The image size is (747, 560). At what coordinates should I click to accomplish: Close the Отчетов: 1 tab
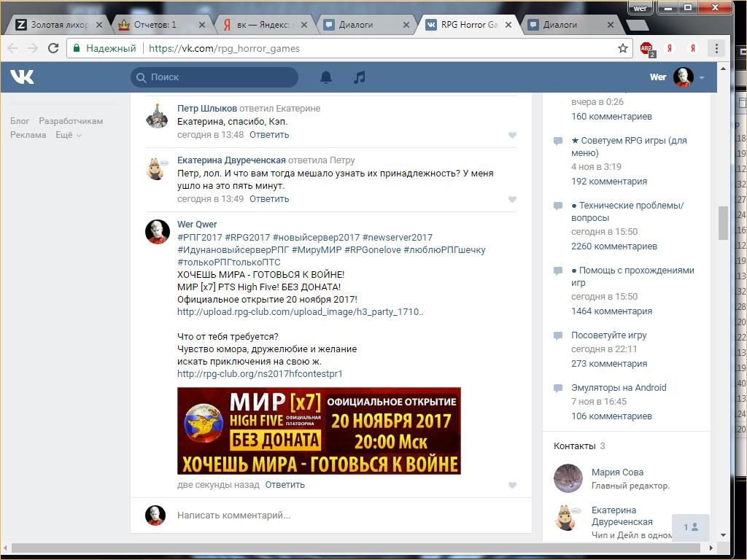[x=202, y=25]
